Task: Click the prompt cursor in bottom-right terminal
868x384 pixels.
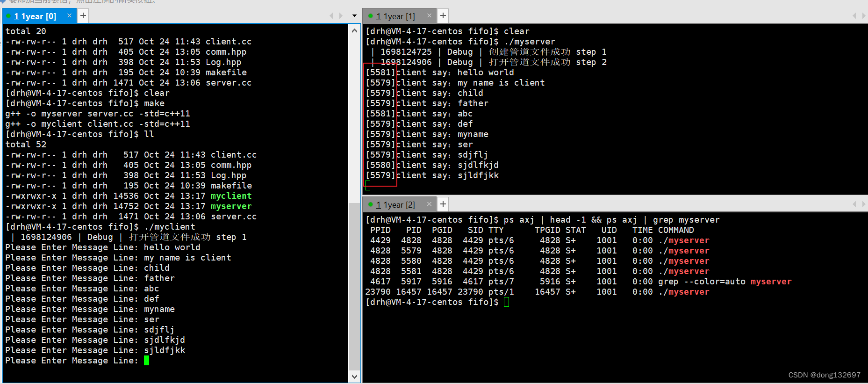Action: [x=507, y=302]
